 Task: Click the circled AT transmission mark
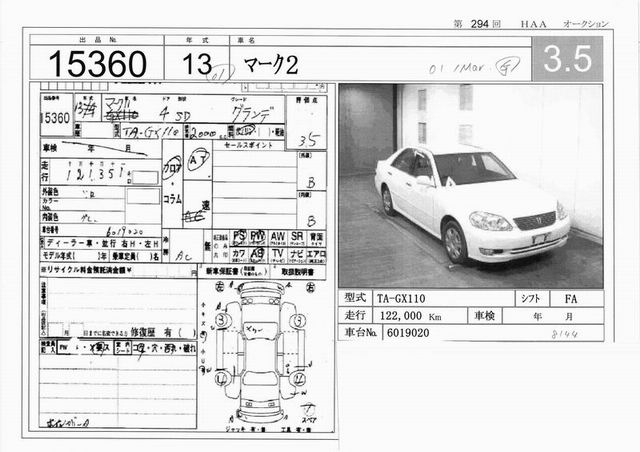point(199,158)
